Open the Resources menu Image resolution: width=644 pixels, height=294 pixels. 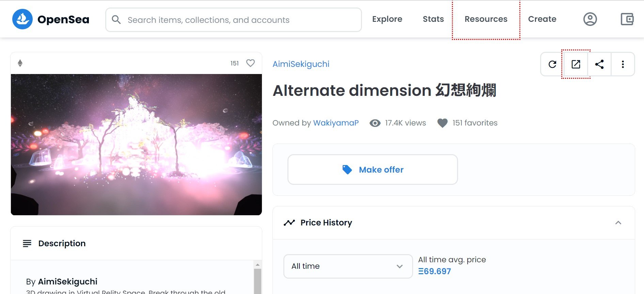[x=486, y=19]
